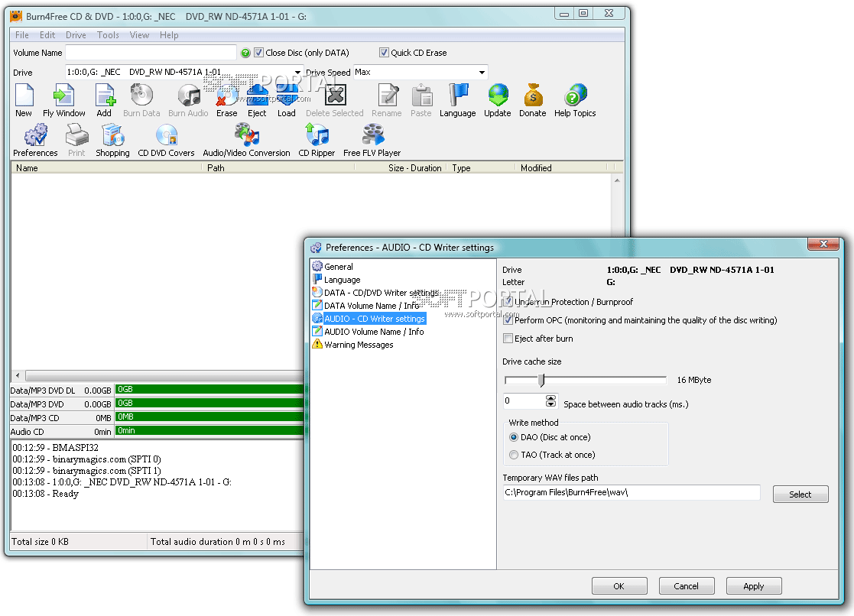Open the Help menu
The image size is (854, 616).
pos(169,35)
